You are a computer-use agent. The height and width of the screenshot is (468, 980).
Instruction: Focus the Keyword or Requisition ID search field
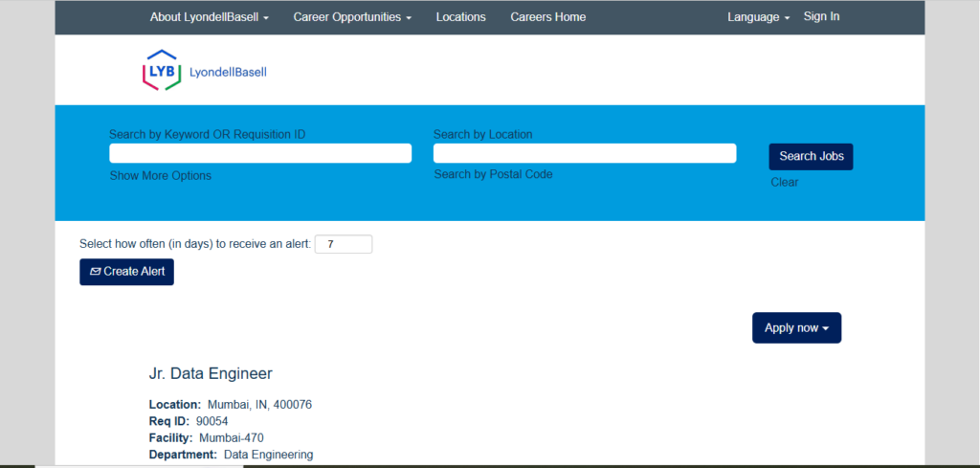click(260, 153)
